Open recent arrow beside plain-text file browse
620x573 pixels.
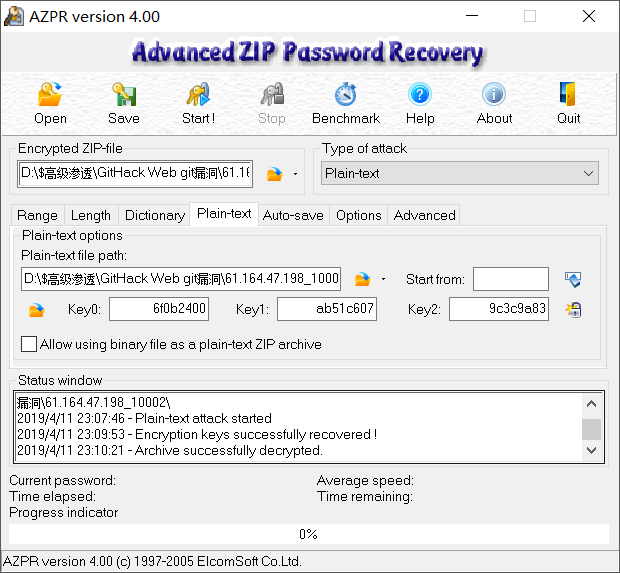click(x=383, y=279)
